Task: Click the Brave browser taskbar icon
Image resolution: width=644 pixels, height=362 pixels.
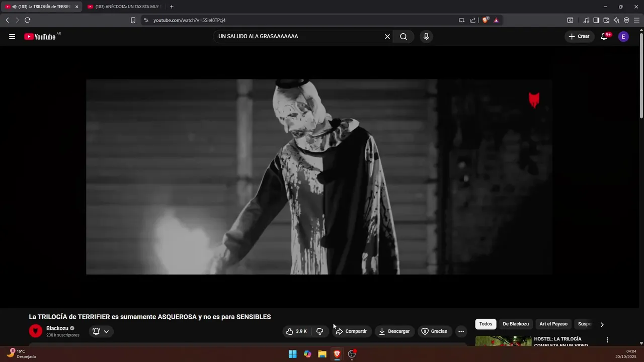Action: 337,354
